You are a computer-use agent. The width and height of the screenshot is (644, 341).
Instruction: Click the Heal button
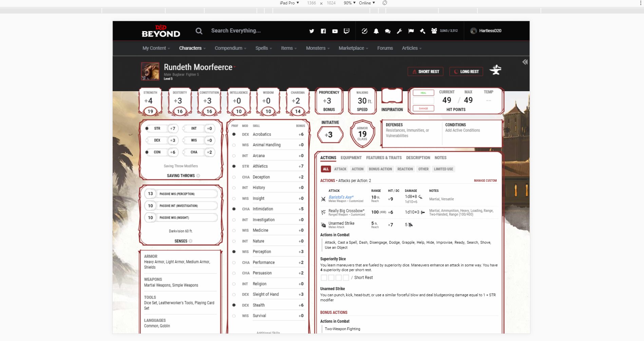423,93
